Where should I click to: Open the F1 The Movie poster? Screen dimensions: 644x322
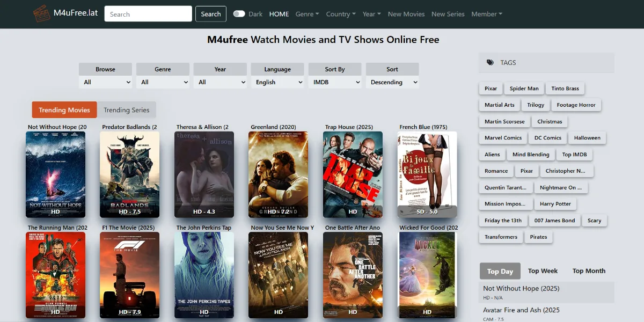[129, 275]
